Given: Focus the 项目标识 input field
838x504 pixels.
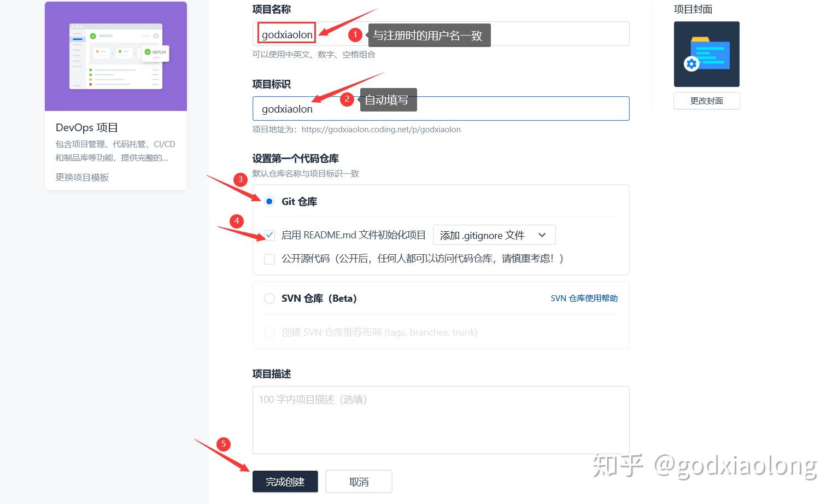Looking at the screenshot, I should [441, 108].
